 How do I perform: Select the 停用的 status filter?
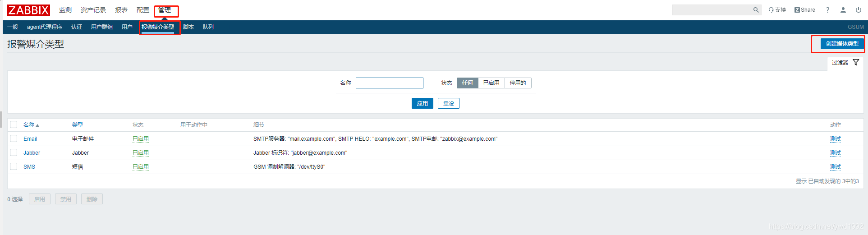tap(518, 83)
